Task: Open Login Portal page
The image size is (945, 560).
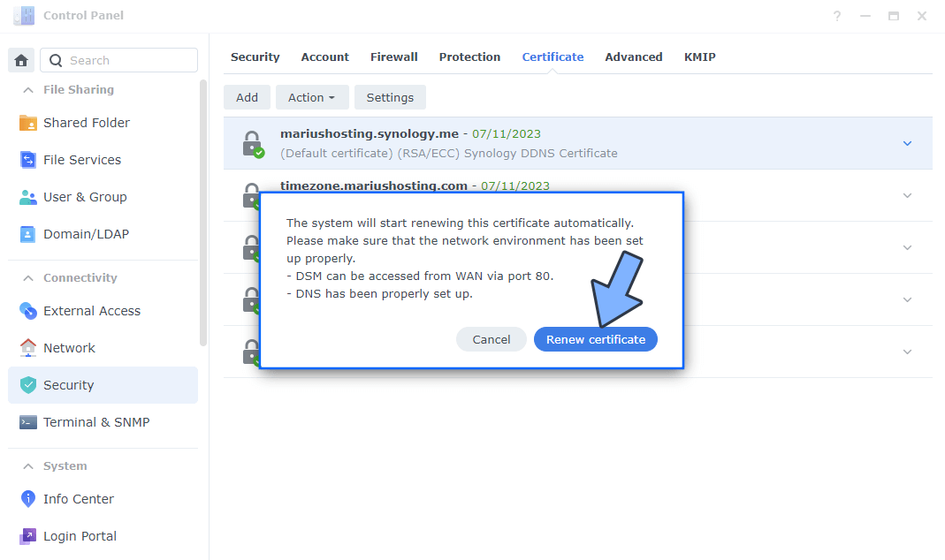Action: (80, 536)
